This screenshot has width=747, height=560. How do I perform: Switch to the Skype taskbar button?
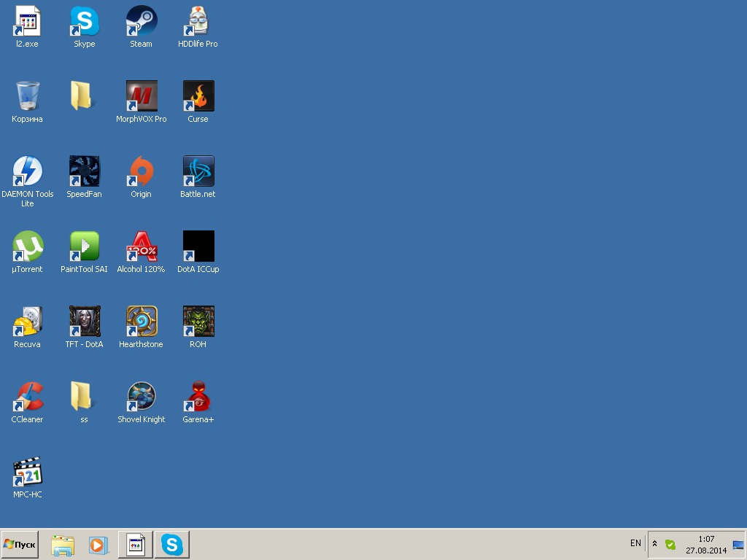pyautogui.click(x=172, y=544)
